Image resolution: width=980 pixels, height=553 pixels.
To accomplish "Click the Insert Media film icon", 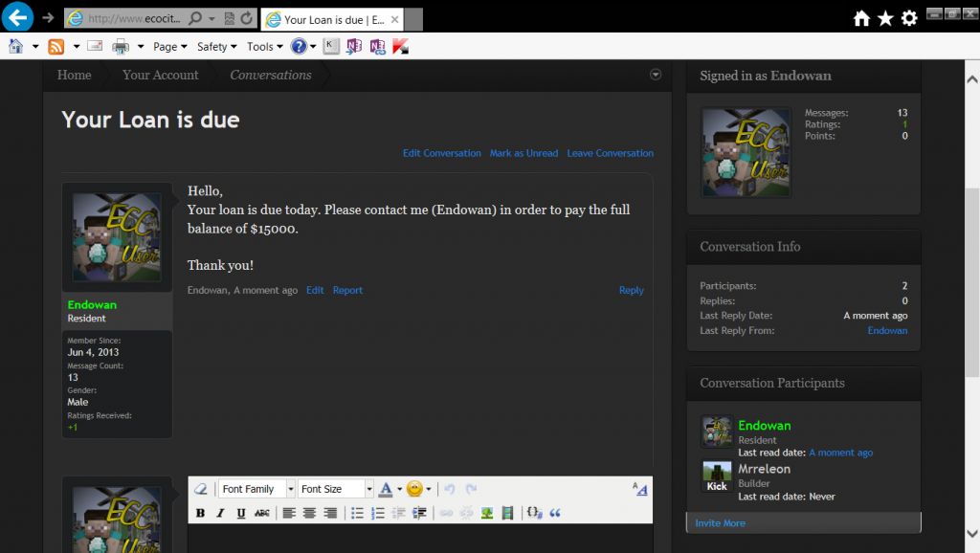I will click(x=507, y=513).
